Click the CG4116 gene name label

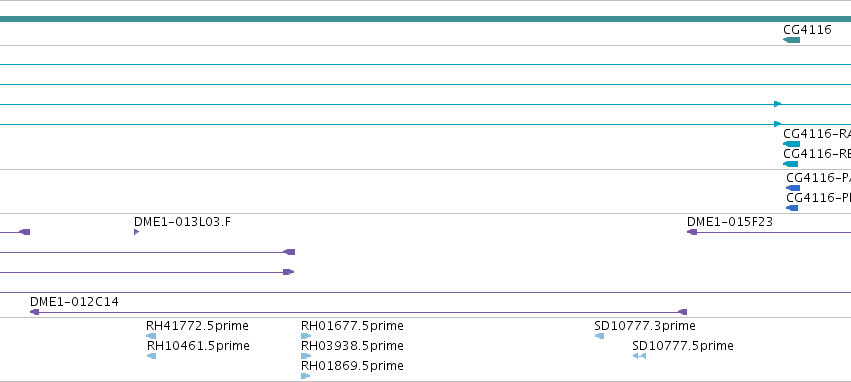click(x=807, y=29)
